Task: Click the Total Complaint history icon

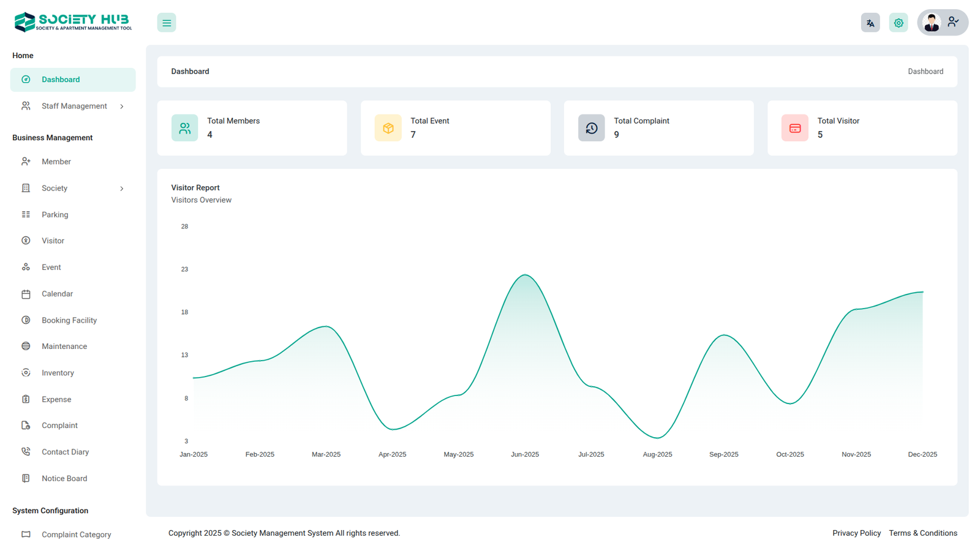Action: pos(591,128)
